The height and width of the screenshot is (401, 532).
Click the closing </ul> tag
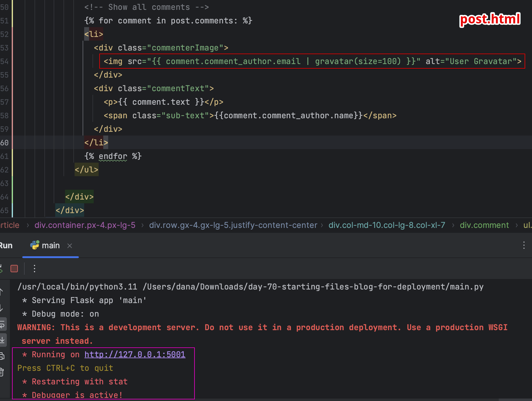(x=87, y=170)
